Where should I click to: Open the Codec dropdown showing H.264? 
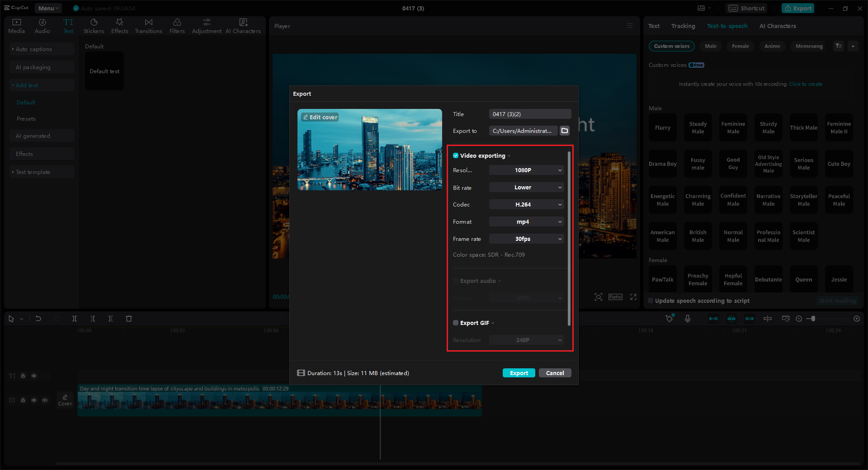526,204
